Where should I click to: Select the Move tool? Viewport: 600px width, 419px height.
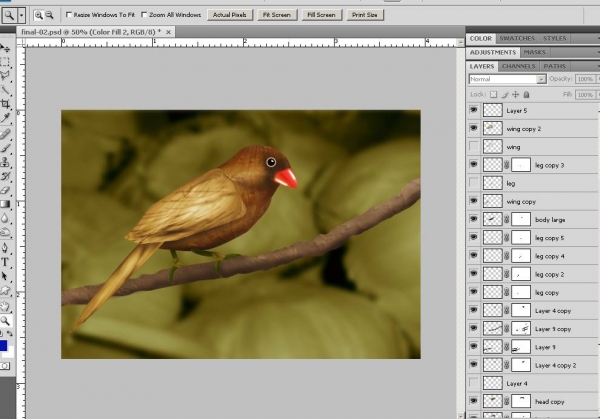pos(5,48)
